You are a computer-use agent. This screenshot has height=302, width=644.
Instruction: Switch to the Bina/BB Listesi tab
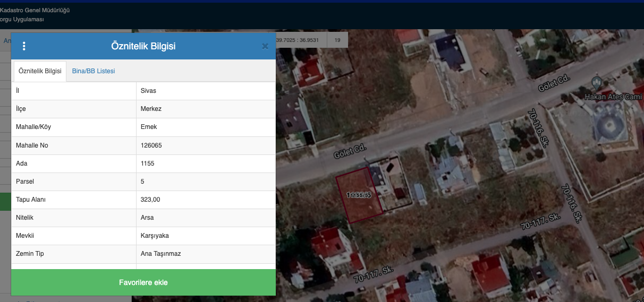click(94, 71)
